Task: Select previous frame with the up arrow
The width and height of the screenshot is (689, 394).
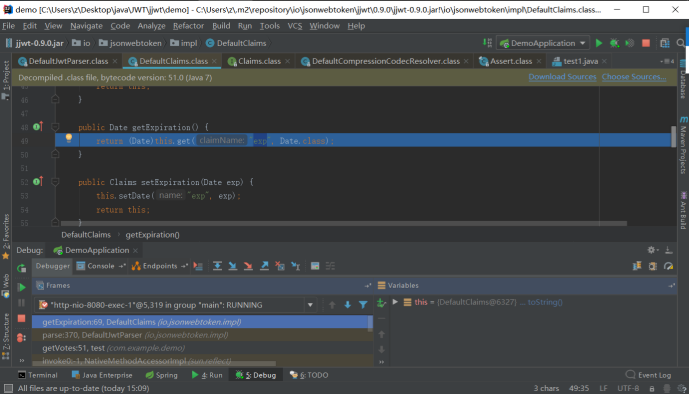Action: [x=332, y=305]
